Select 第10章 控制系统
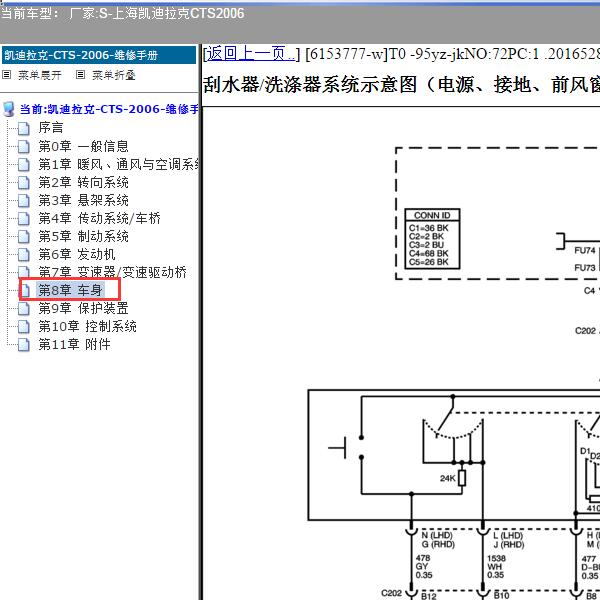The image size is (600, 600). click(88, 326)
